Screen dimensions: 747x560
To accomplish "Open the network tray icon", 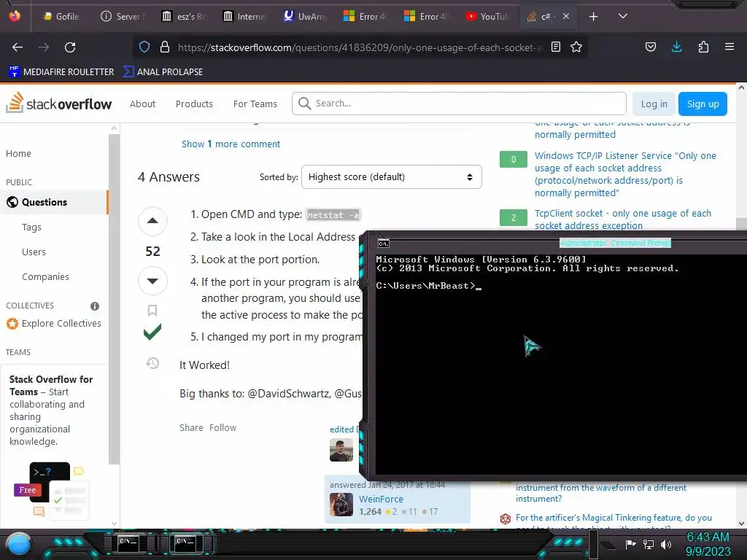I will [x=649, y=544].
